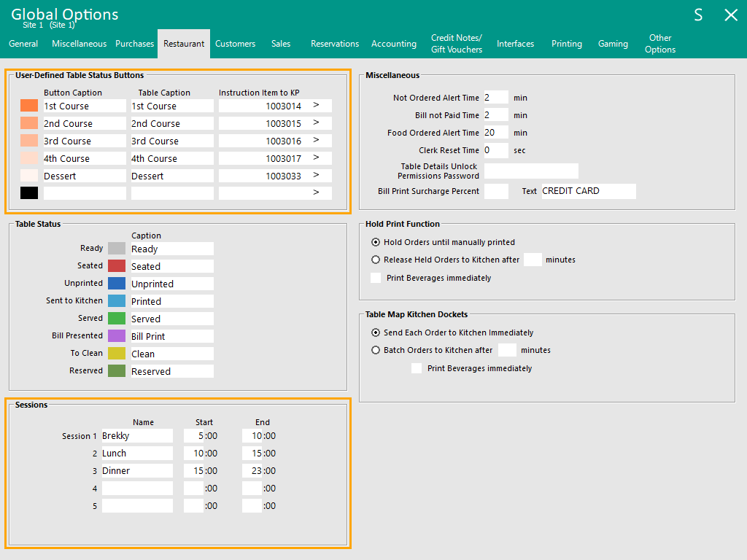Click the Bill Presented purple color box
747x560 pixels.
click(x=117, y=336)
